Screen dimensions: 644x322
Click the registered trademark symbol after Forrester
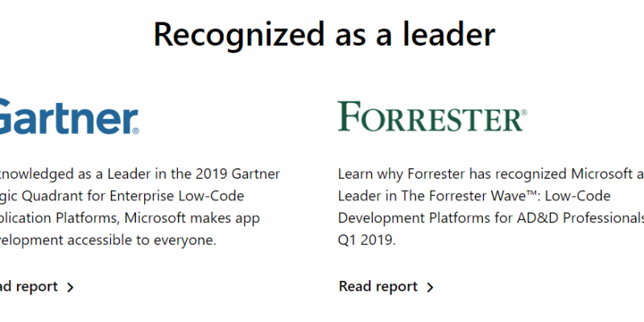(x=524, y=113)
